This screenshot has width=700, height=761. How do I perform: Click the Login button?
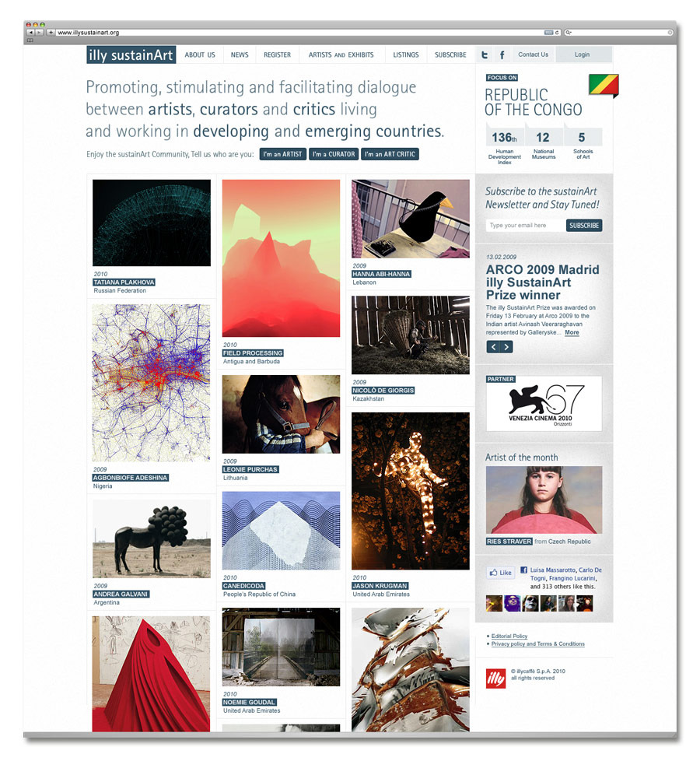[582, 54]
